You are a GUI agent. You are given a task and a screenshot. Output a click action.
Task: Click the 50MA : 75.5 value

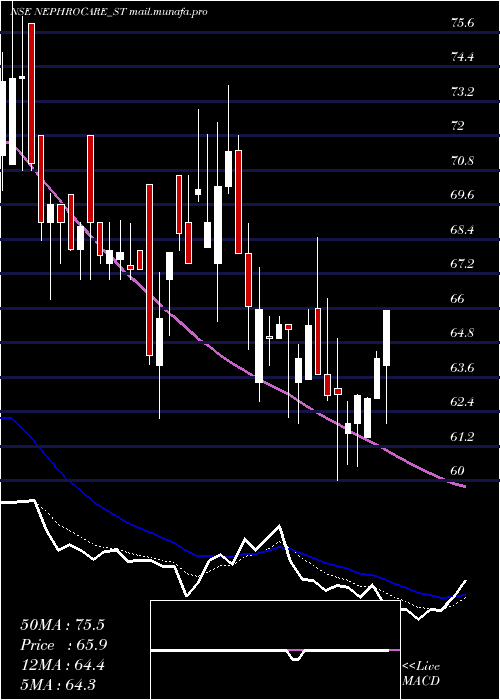[62, 625]
